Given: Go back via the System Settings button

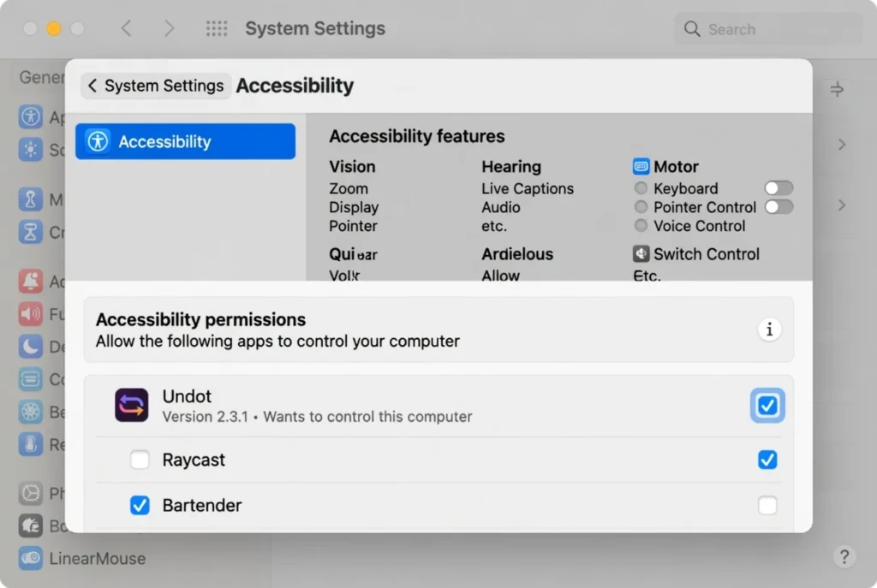Looking at the screenshot, I should point(156,86).
